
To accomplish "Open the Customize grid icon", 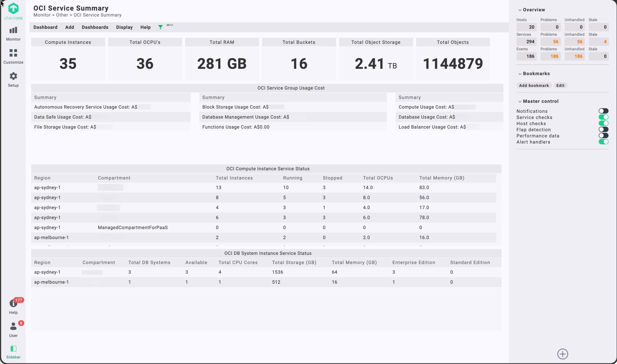I will pyautogui.click(x=13, y=53).
